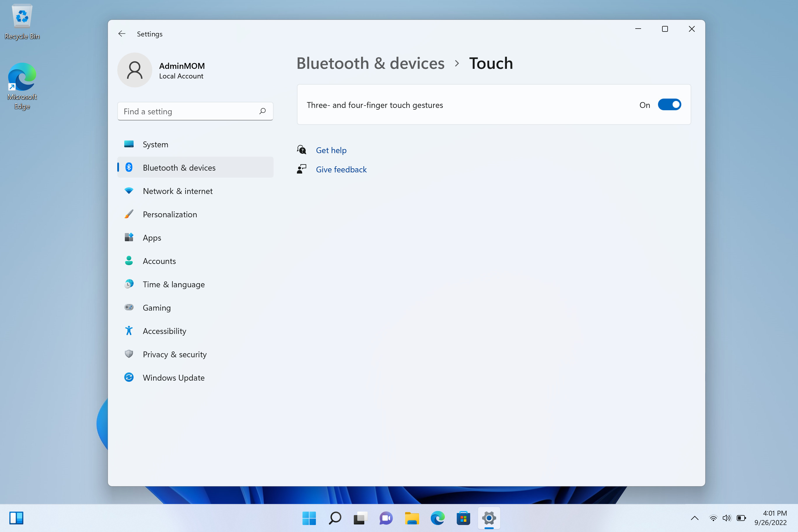Screen dimensions: 798x532
Task: Select Privacy & security settings
Action: click(174, 354)
